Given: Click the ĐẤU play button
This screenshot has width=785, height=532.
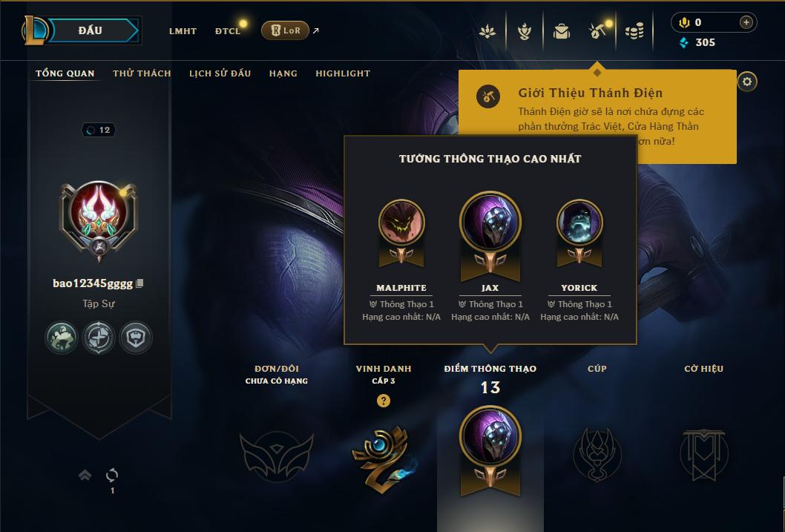Looking at the screenshot, I should click(x=90, y=30).
